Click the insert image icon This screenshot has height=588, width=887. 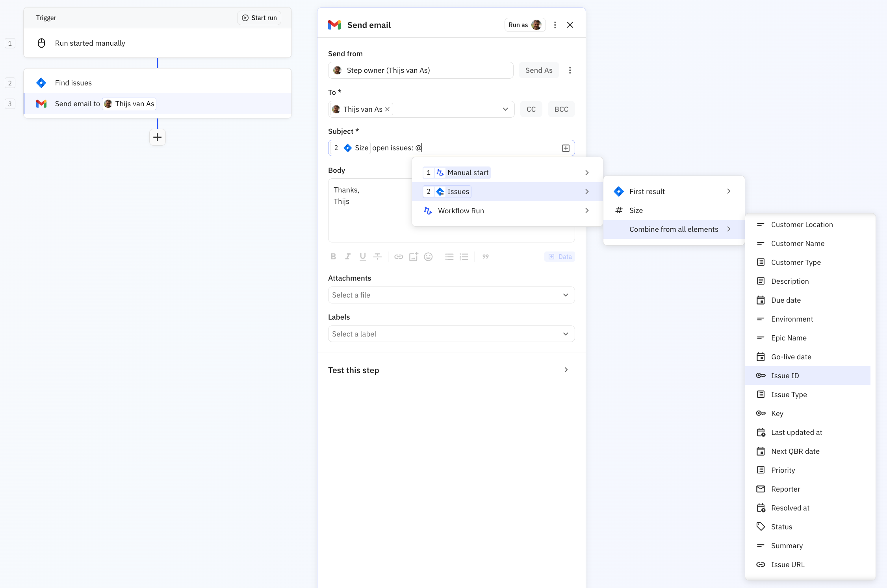pyautogui.click(x=413, y=256)
